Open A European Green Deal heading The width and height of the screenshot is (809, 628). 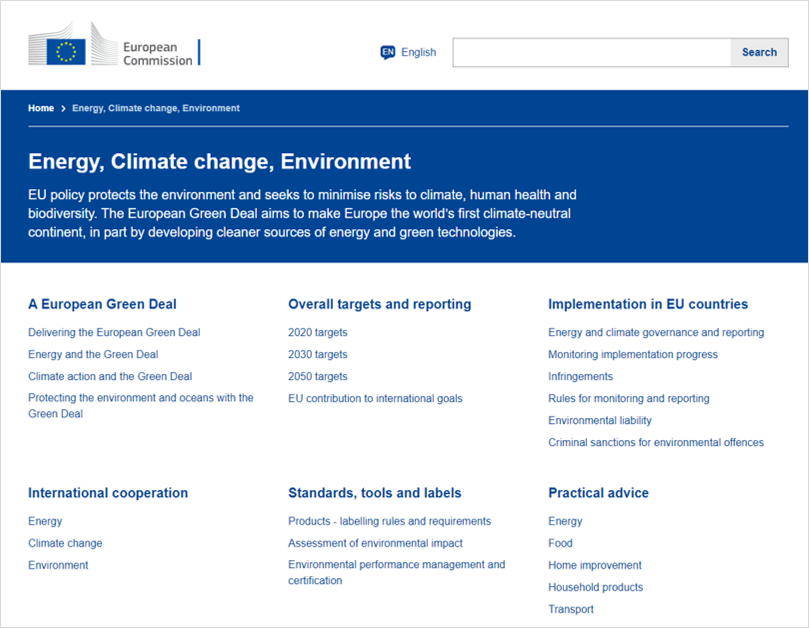pos(102,304)
